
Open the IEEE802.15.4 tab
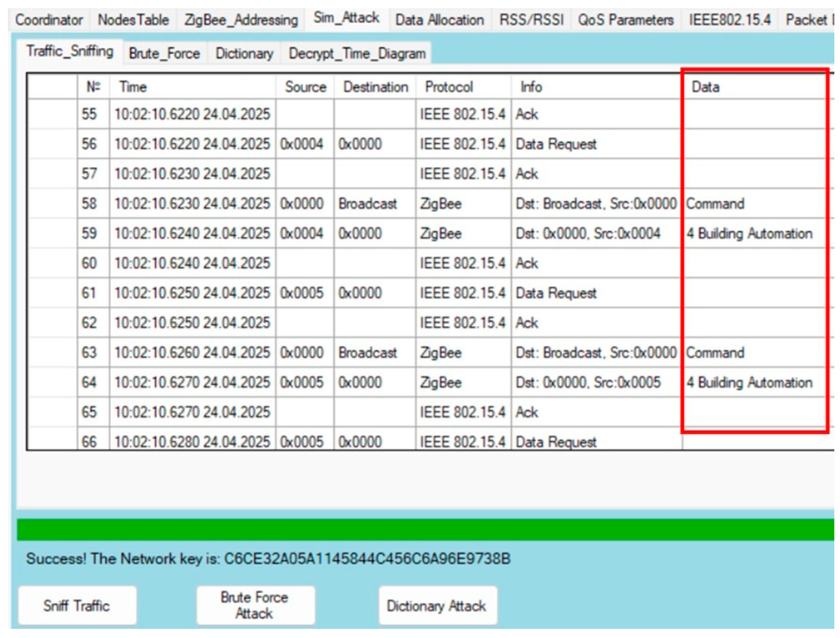[x=730, y=20]
